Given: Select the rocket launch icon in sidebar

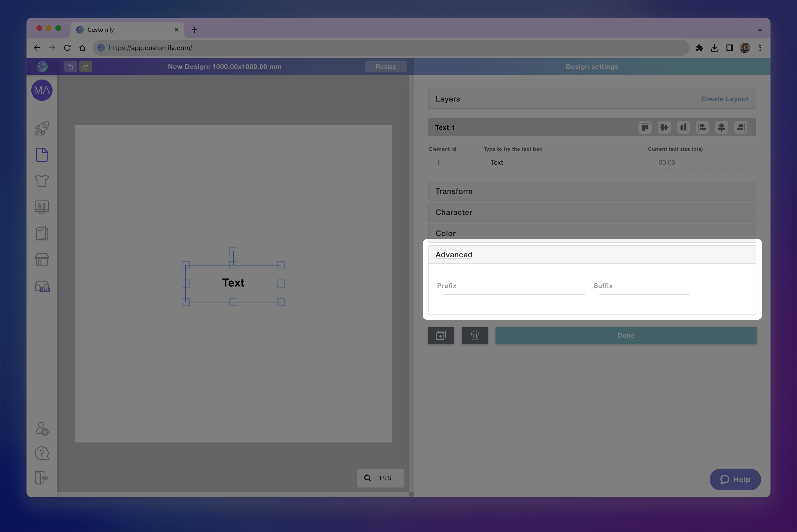Looking at the screenshot, I should pos(41,128).
